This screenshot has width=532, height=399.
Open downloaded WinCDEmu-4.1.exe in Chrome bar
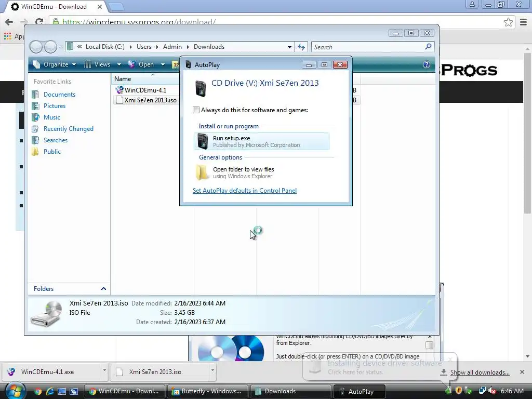pyautogui.click(x=51, y=372)
